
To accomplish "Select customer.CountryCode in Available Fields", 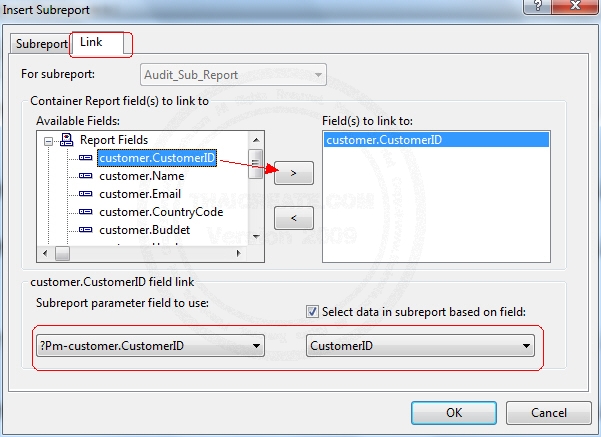I will click(x=161, y=212).
